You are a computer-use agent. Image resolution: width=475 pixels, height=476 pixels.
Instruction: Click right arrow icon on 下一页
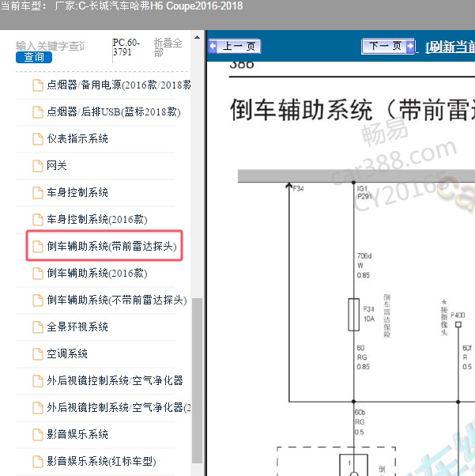(410, 46)
